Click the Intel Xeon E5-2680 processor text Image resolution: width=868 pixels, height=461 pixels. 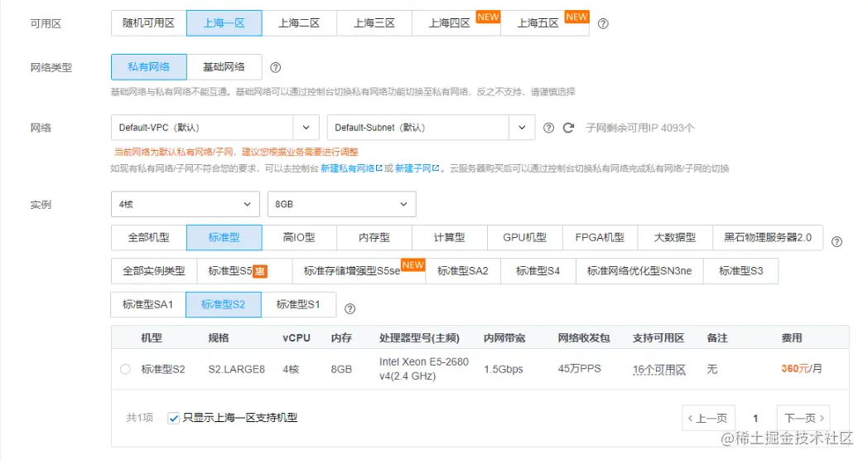[424, 368]
